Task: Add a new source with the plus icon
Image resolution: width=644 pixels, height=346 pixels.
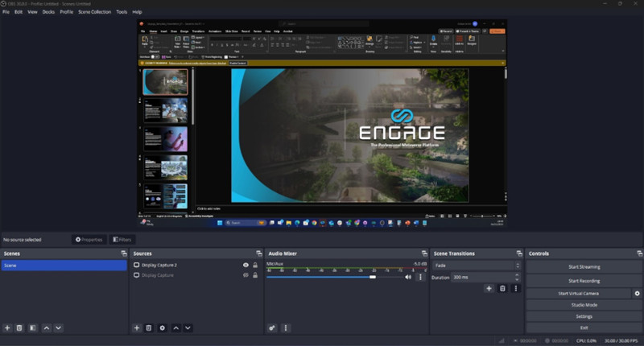Action: [x=137, y=328]
